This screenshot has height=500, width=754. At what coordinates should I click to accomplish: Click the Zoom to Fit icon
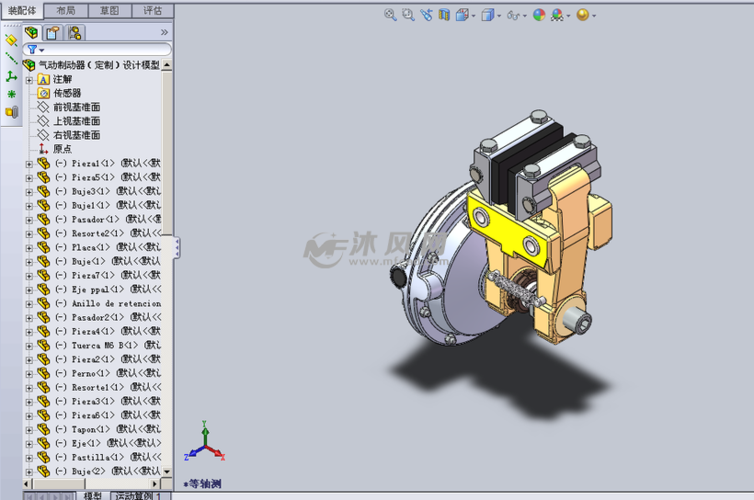[x=391, y=15]
